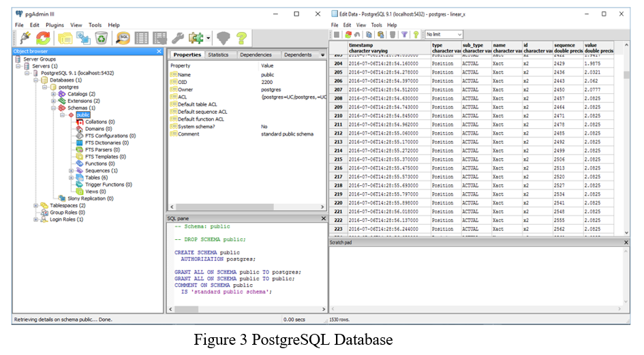Close the Object browser panel

tap(159, 51)
